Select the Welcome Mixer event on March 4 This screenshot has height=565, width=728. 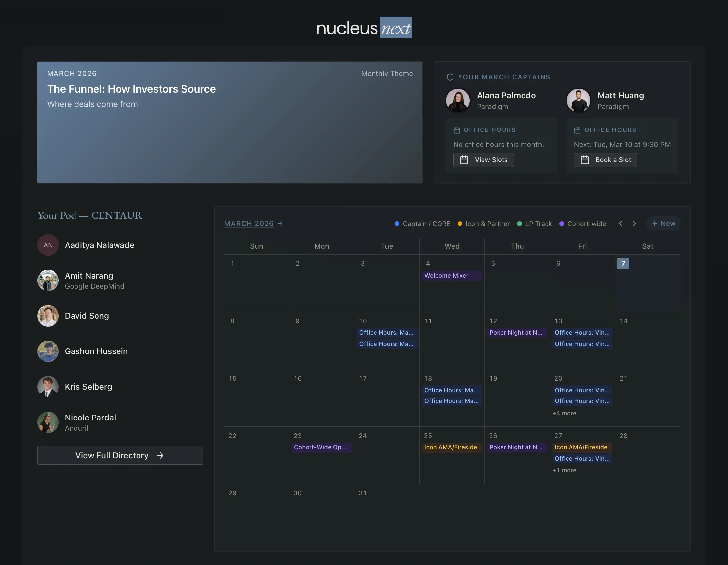(x=452, y=276)
